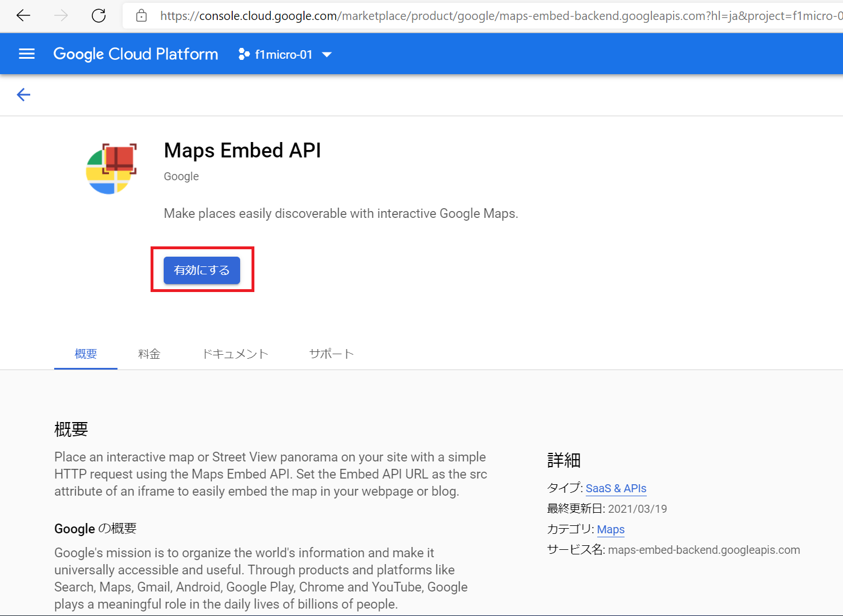Open the Maps category link
Screen dimensions: 843x616
(611, 529)
